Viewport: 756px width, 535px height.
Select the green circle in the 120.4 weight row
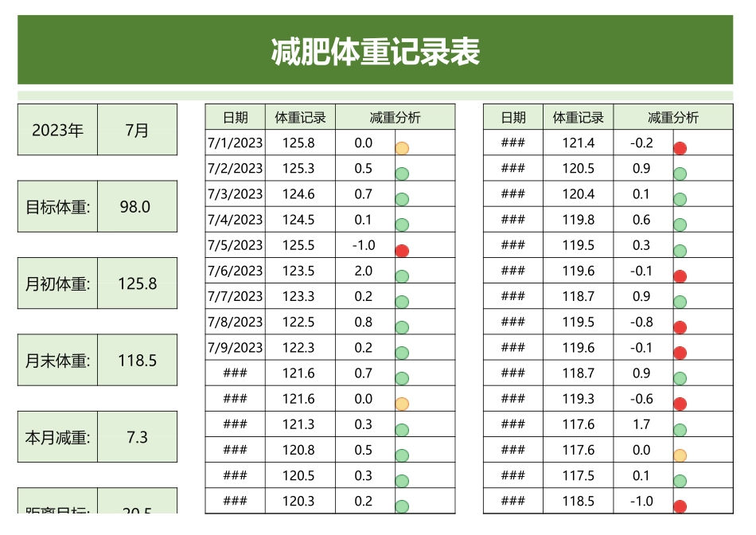[680, 199]
